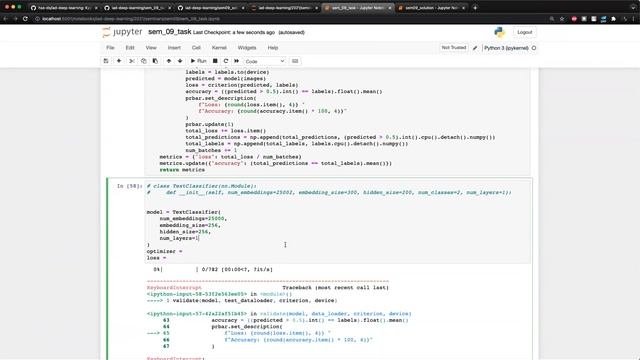The image size is (640, 360).
Task: Click the Python 3 (ipykernel) kernel name
Action: [506, 48]
